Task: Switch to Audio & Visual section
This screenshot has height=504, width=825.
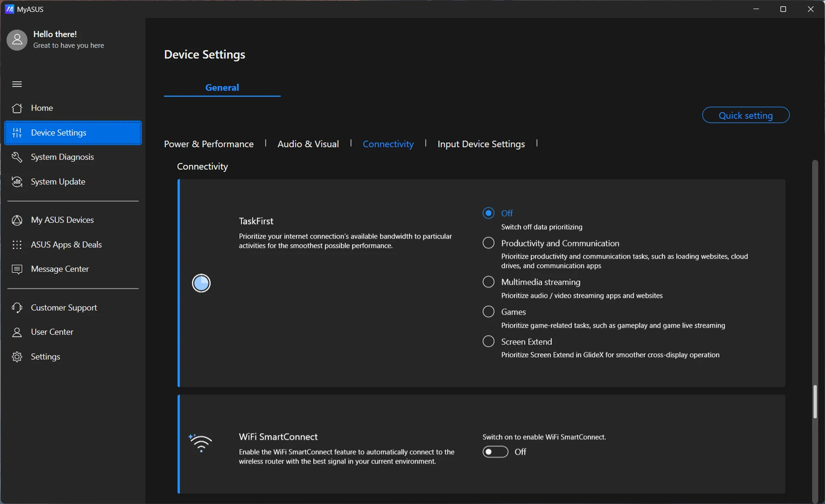Action: pos(308,144)
